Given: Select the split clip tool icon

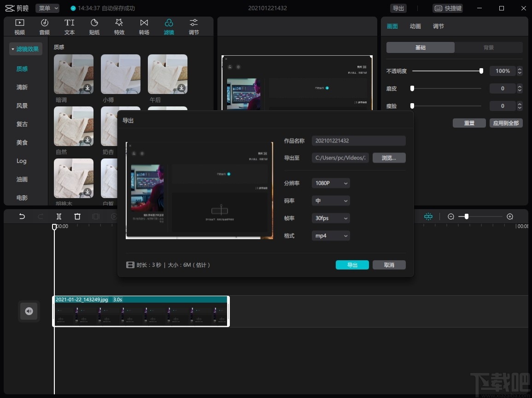Looking at the screenshot, I should click(x=59, y=217).
